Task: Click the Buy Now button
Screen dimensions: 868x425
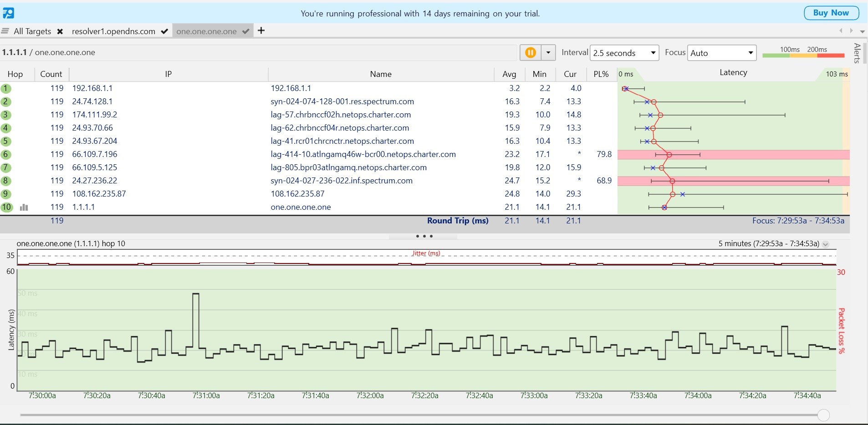Action: pos(831,13)
